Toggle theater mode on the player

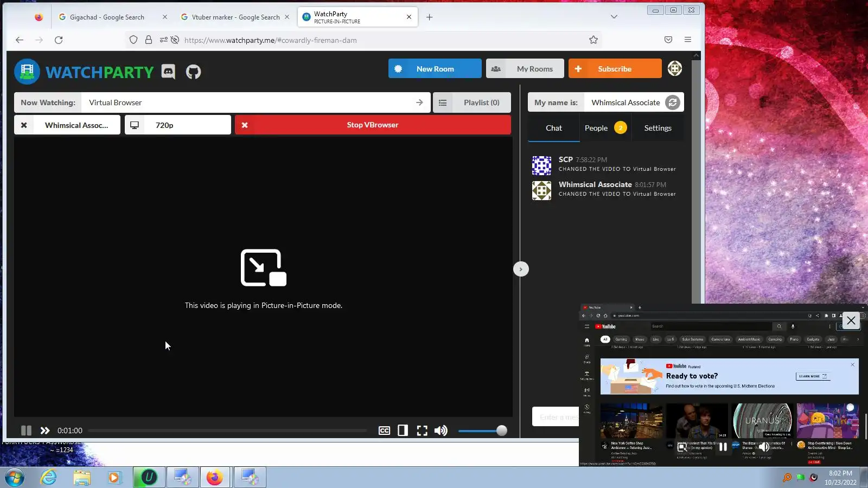[403, 431]
